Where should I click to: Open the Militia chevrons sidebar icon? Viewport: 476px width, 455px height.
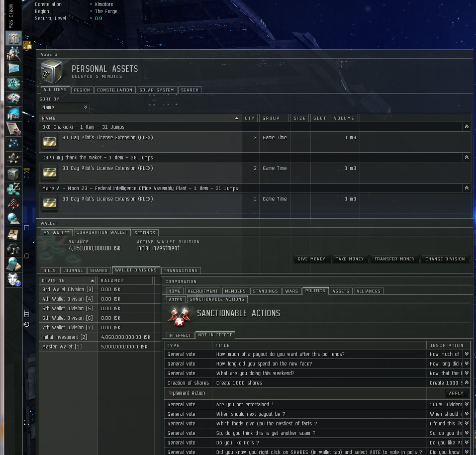(14, 204)
